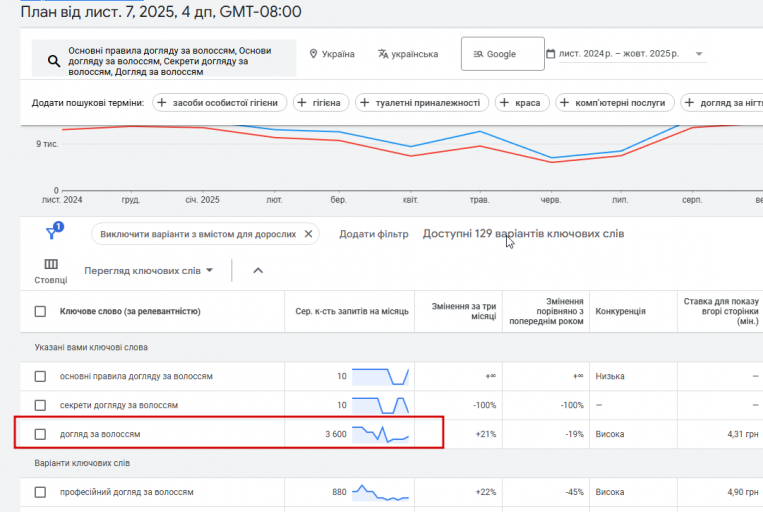Sort by 'Сер. к-сть запитів на місяць' column
This screenshot has height=512, width=763.
tap(352, 311)
